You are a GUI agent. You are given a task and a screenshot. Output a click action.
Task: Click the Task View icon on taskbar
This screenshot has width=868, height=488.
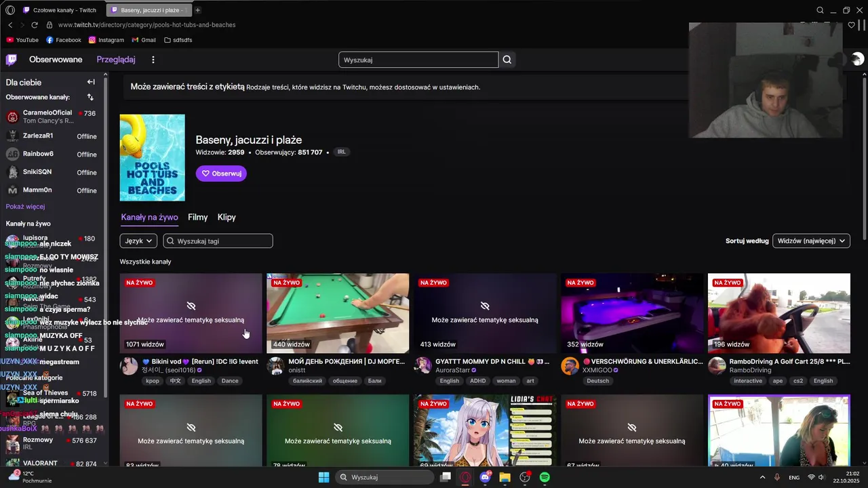coord(446,477)
